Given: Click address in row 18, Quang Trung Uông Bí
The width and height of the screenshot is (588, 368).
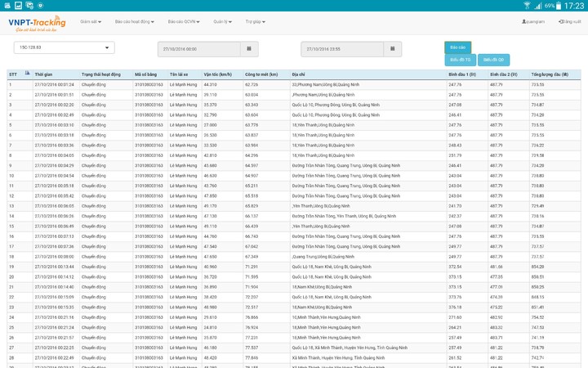Looking at the screenshot, I should pyautogui.click(x=323, y=257).
